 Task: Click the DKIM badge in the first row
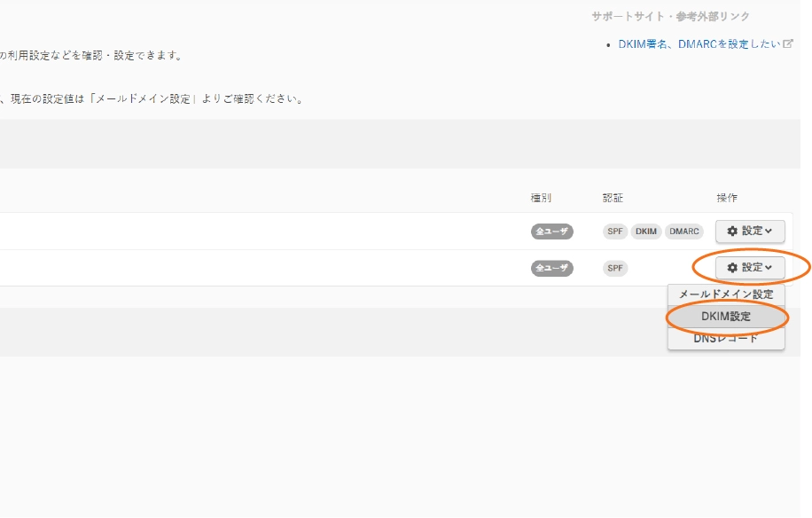click(646, 232)
